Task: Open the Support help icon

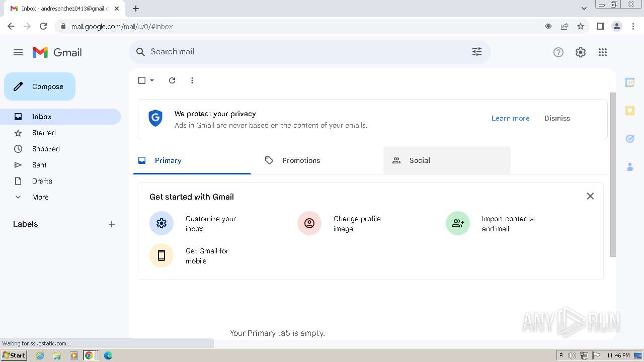Action: pos(558,52)
